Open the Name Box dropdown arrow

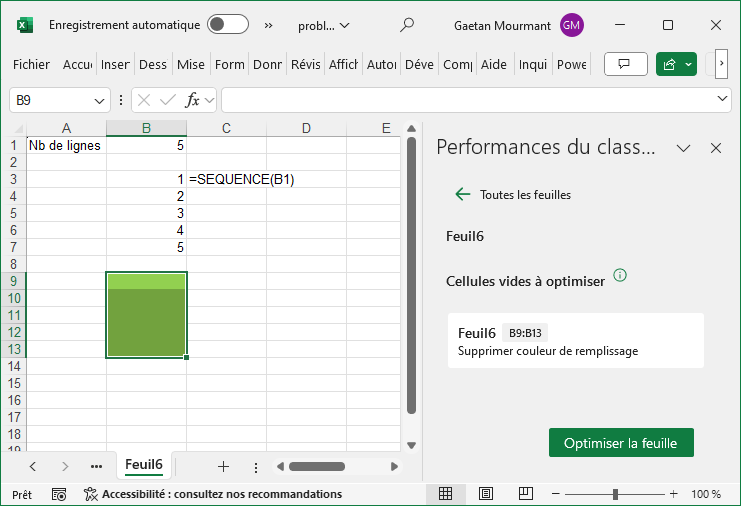[x=99, y=100]
